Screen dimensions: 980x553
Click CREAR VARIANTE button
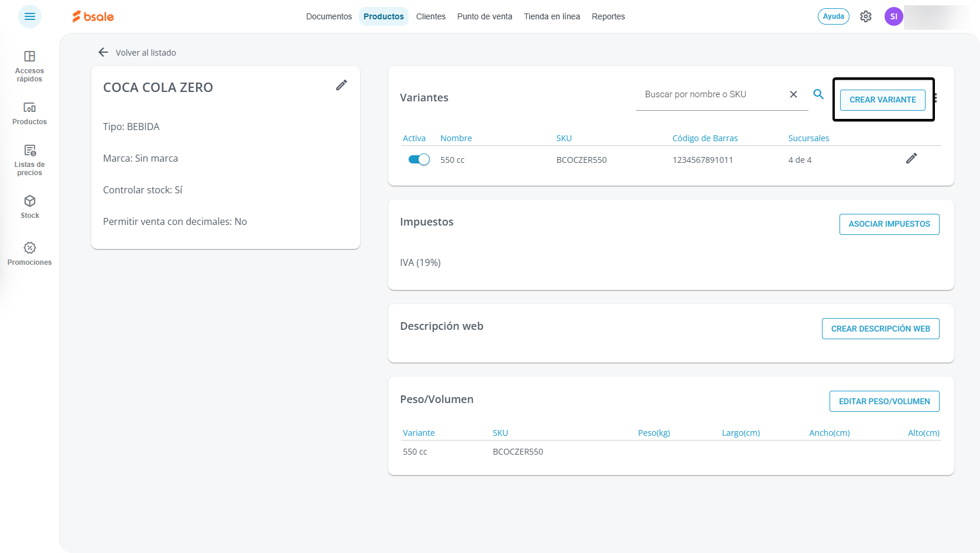click(x=883, y=100)
